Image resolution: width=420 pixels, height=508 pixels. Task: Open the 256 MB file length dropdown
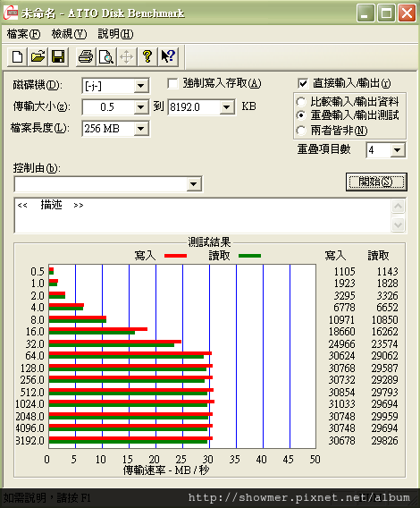pos(141,129)
